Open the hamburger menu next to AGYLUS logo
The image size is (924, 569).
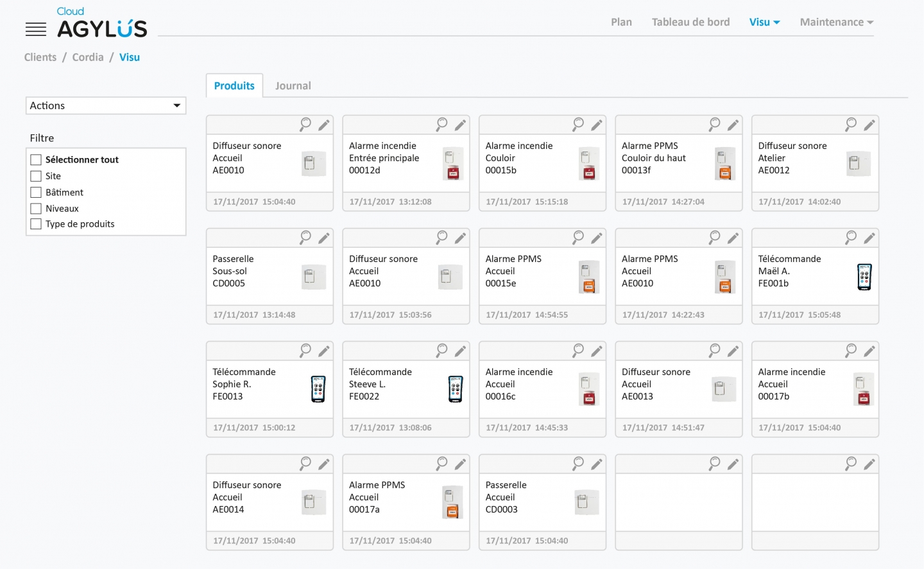pyautogui.click(x=36, y=29)
